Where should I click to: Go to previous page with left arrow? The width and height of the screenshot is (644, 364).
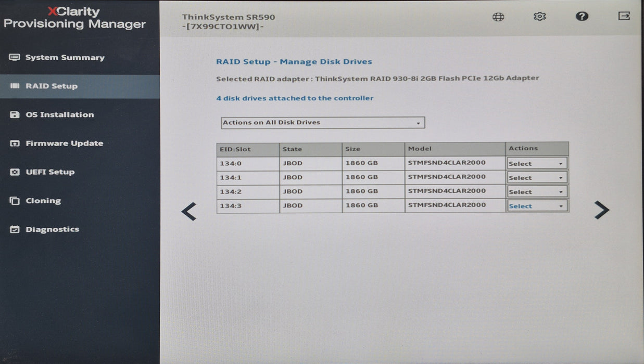[188, 211]
